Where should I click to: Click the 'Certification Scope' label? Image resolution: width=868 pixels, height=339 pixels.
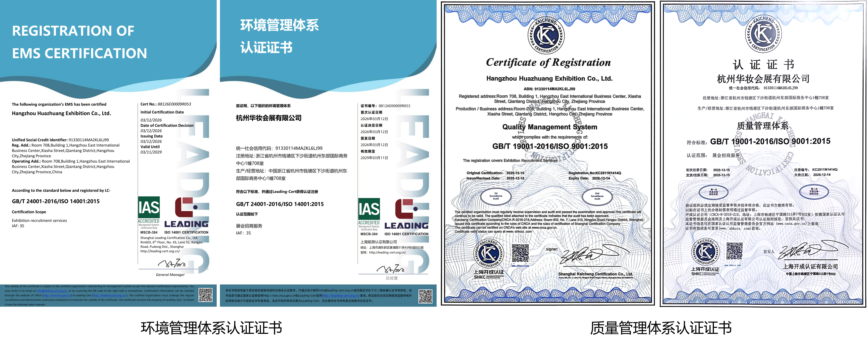29,212
